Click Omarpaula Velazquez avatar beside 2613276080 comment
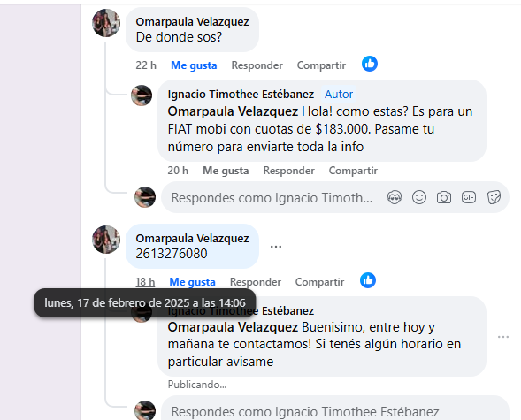Viewport: 521px width, 420px height. [x=106, y=240]
